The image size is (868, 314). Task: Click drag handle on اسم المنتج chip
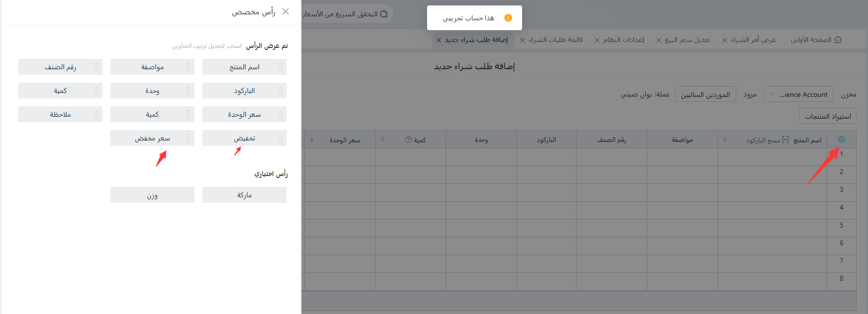tap(280, 67)
